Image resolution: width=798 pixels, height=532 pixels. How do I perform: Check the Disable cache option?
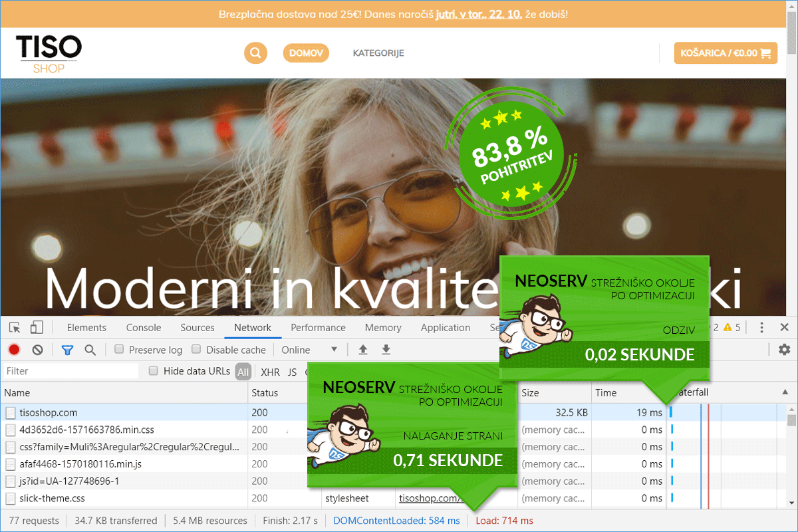click(196, 349)
